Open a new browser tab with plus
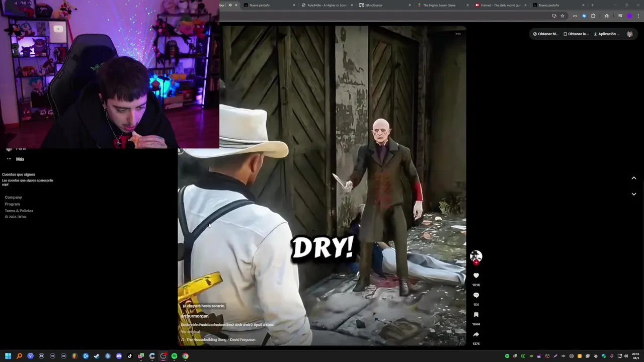The image size is (644, 362). 592,5
